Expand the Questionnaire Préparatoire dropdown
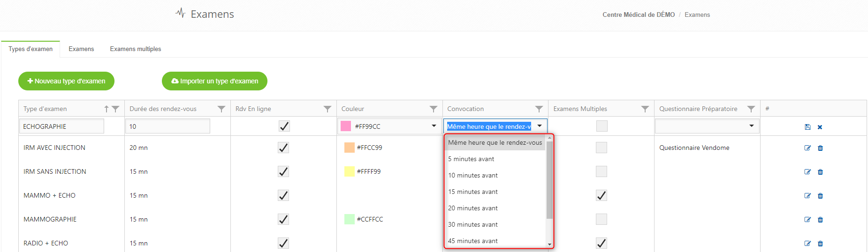This screenshot has height=252, width=868. click(x=751, y=126)
